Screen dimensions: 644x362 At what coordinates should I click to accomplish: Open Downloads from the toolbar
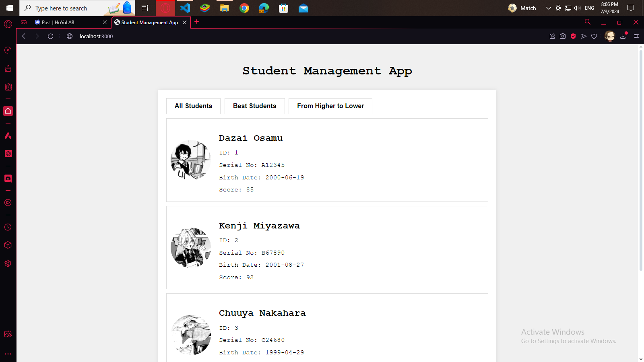(x=623, y=36)
